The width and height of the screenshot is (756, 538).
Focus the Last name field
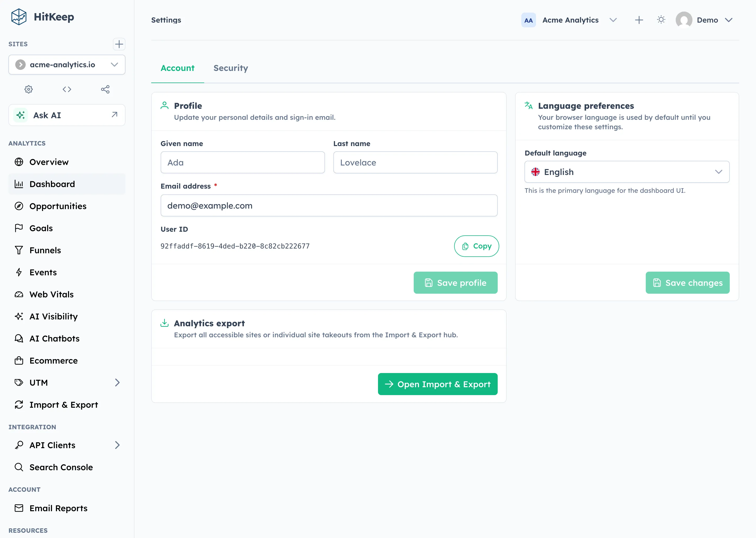[x=415, y=162]
